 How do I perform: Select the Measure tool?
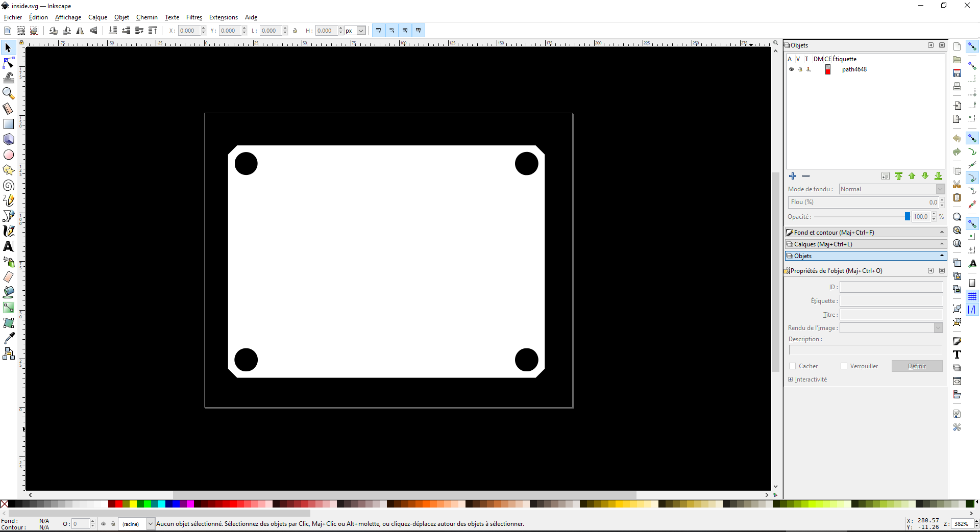tap(9, 109)
